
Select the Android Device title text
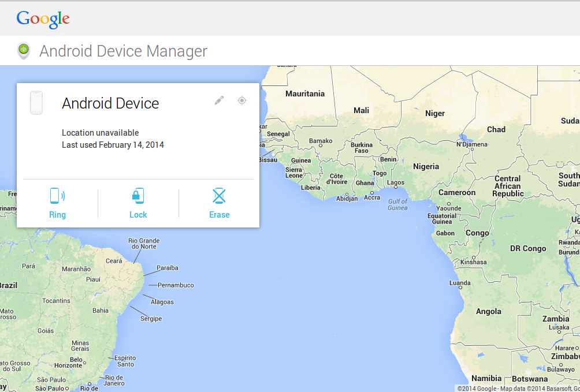click(x=110, y=103)
